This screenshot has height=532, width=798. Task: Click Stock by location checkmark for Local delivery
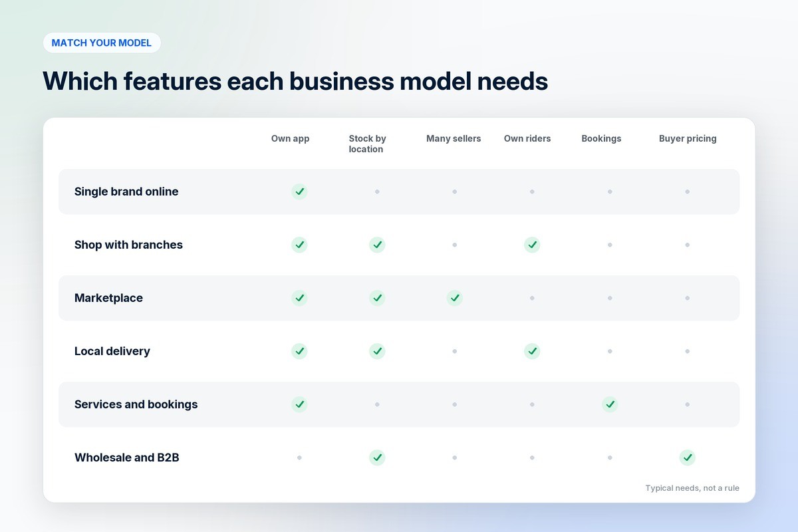[377, 351]
